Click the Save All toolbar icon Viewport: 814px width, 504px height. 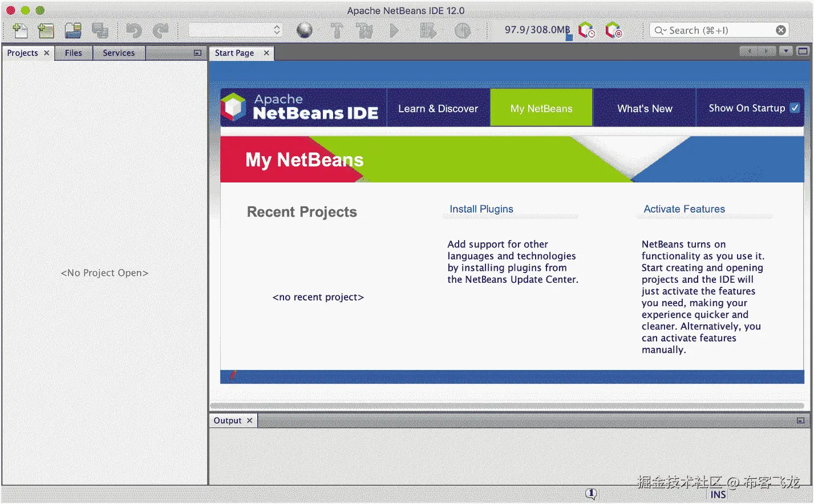(x=100, y=30)
